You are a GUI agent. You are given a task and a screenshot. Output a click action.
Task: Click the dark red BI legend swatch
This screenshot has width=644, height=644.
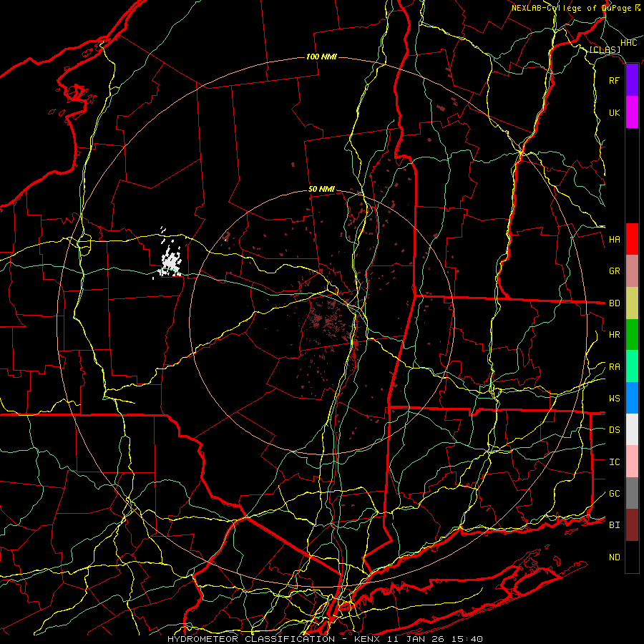632,525
